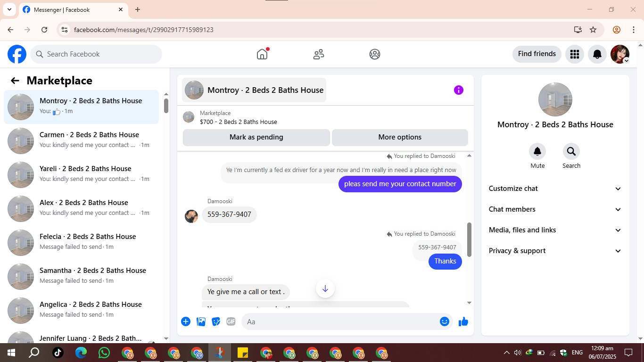Bookmark this page with the star icon
Viewport: 644px width, 362px height.
[593, 30]
